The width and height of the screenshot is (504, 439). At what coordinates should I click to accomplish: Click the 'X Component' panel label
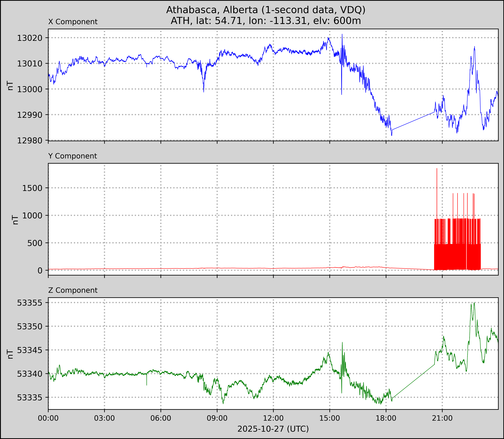tap(73, 22)
